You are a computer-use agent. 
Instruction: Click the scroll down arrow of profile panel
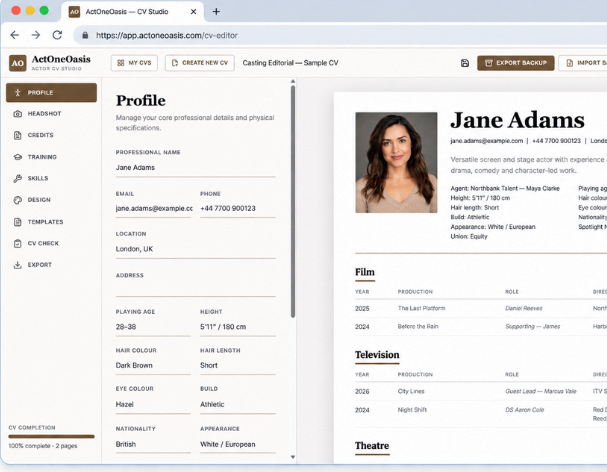293,457
